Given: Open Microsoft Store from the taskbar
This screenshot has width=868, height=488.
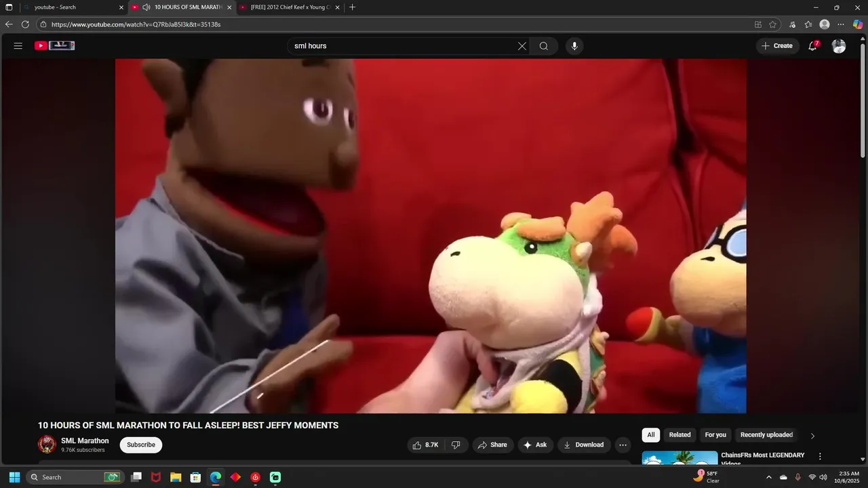Looking at the screenshot, I should point(195,477).
